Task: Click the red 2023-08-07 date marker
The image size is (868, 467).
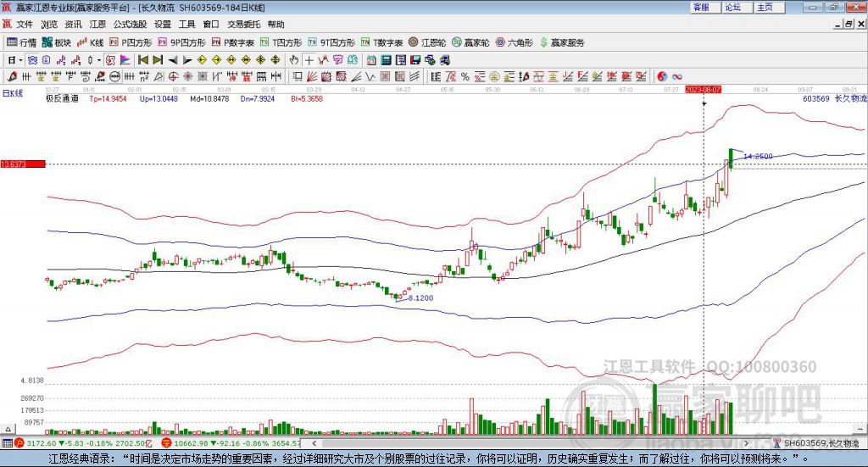Action: (x=703, y=89)
